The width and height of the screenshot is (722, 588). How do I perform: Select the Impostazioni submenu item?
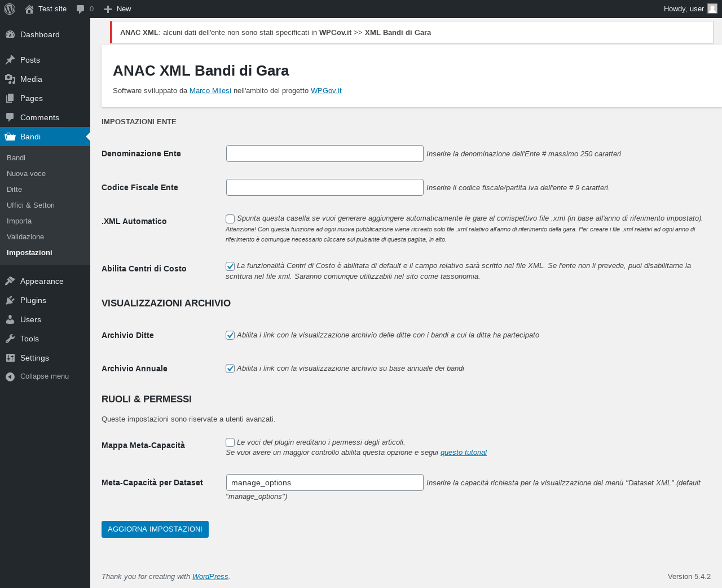pos(29,252)
